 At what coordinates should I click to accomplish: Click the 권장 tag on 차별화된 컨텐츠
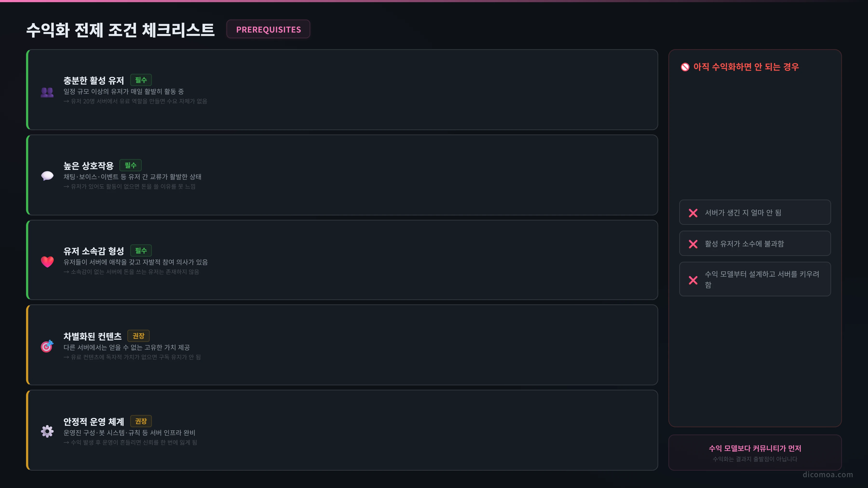(x=138, y=336)
